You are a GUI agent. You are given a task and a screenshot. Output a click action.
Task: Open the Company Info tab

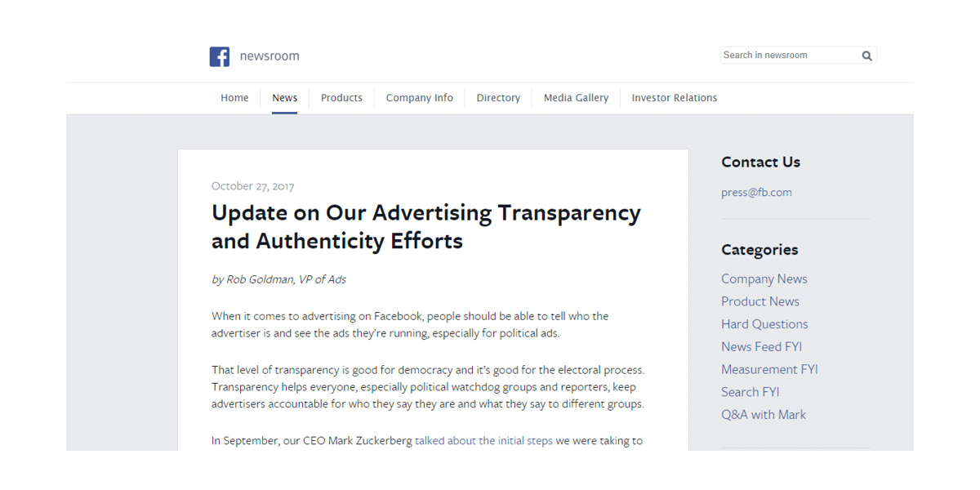tap(419, 98)
